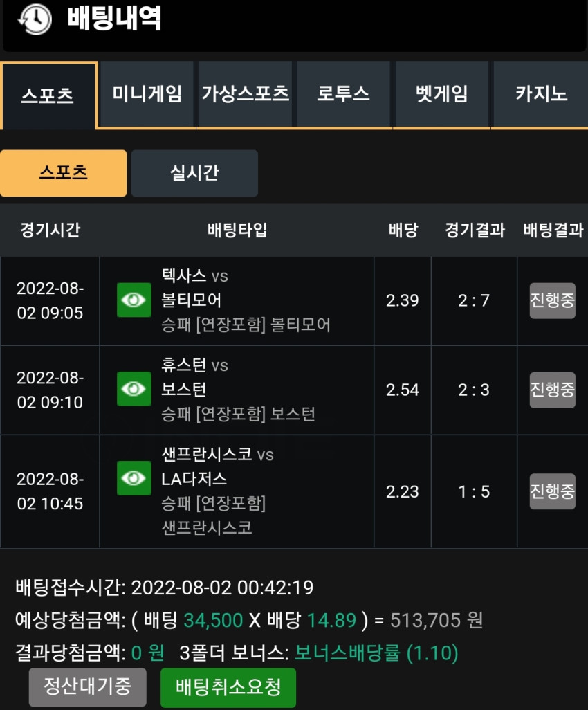Click the 보너스배당률 (1.10) text

(376, 653)
